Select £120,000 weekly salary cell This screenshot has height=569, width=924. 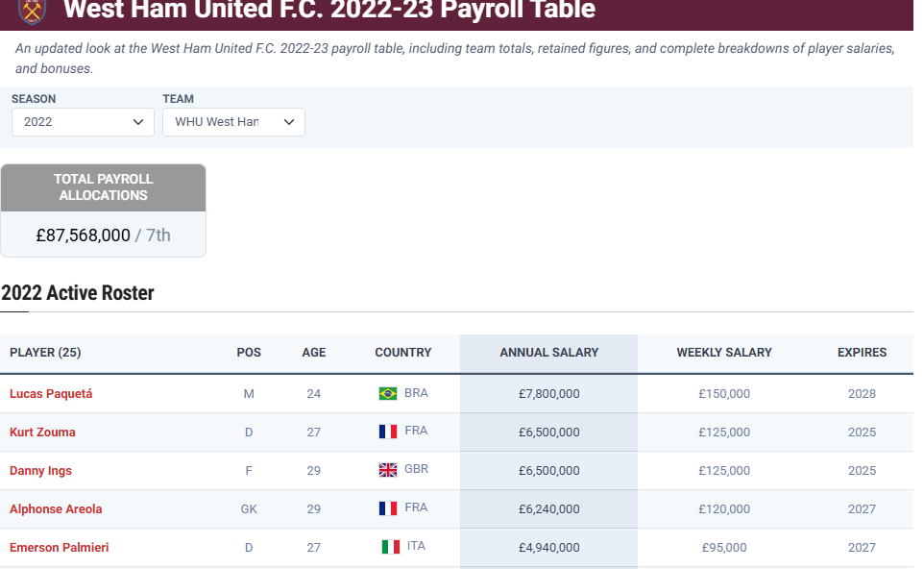(724, 508)
